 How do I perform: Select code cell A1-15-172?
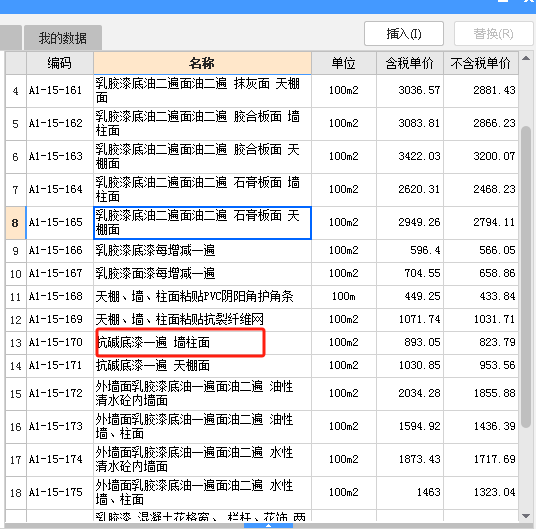click(x=60, y=394)
